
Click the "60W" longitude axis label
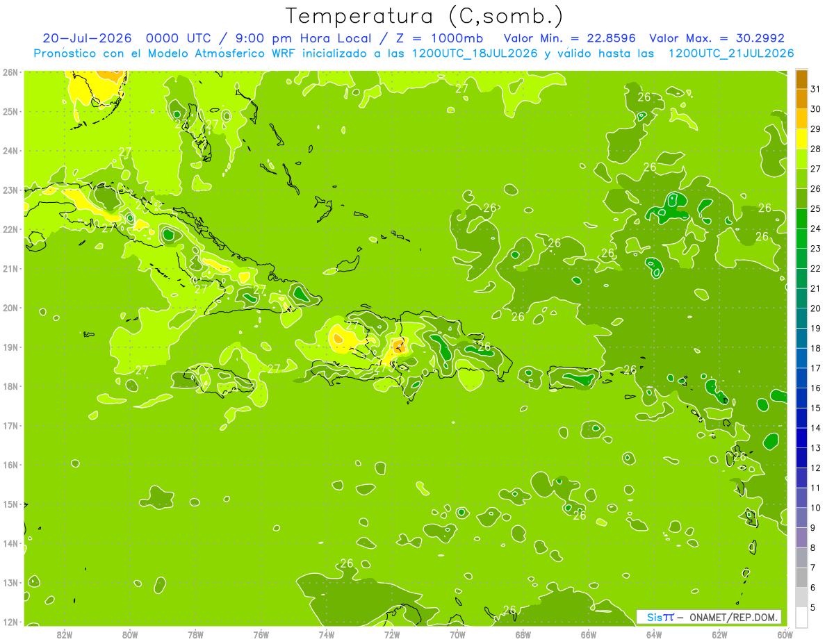785,634
